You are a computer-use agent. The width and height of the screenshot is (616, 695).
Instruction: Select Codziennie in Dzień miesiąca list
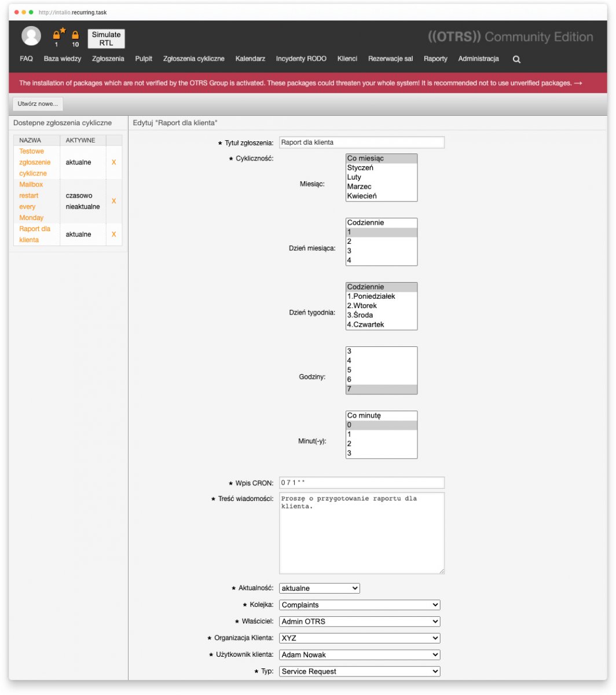pos(382,223)
